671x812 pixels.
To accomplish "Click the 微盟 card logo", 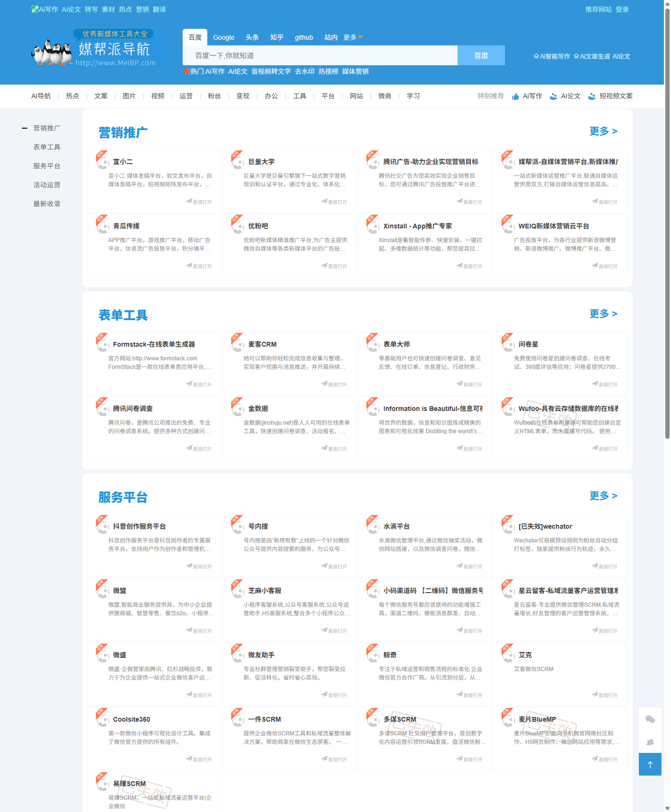I will tap(103, 592).
